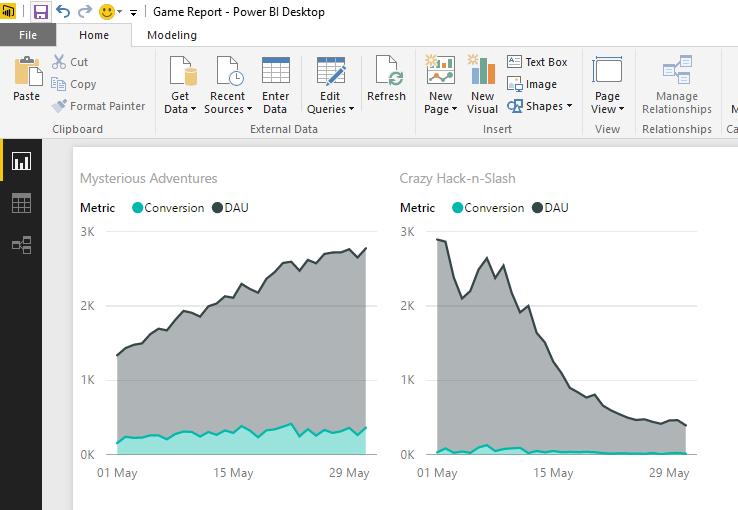Click the Edit Queries icon
This screenshot has height=510, width=738.
tap(331, 71)
